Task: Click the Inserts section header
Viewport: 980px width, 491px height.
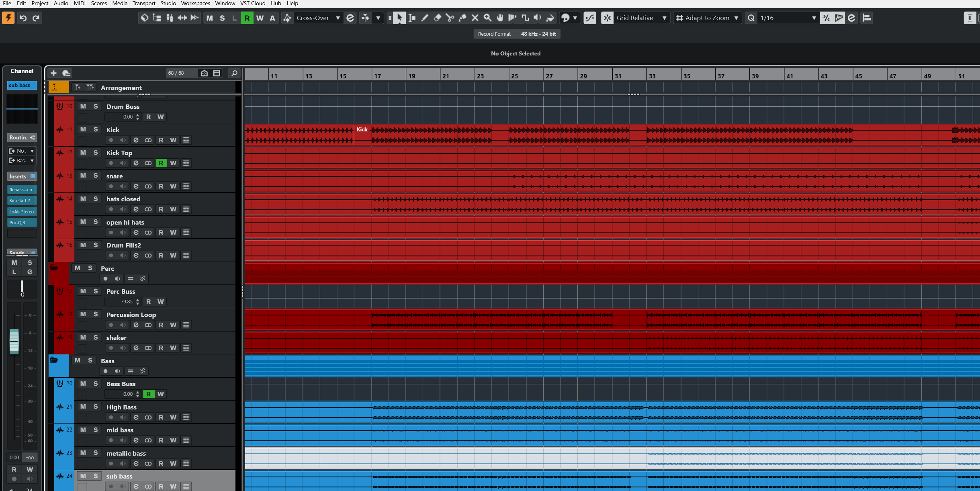Action: point(18,176)
